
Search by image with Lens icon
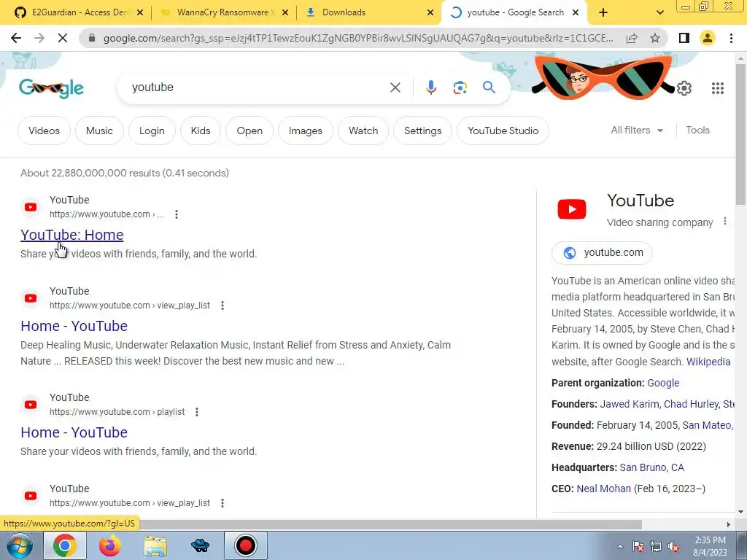(x=460, y=87)
